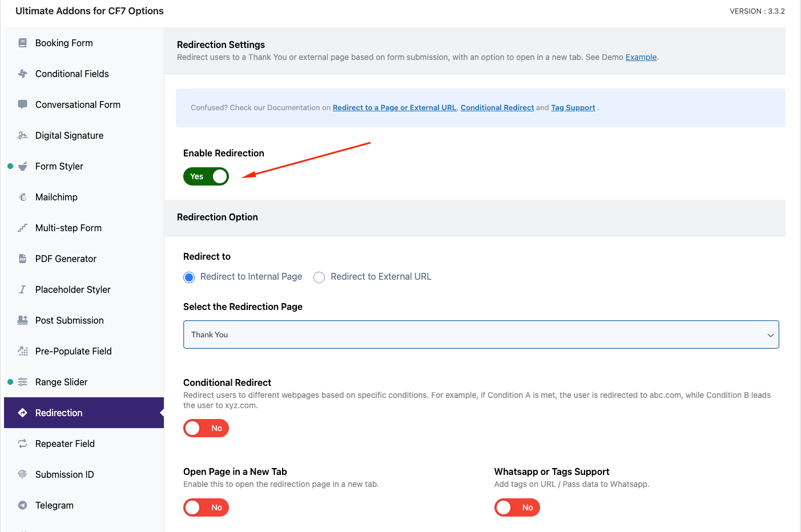Image resolution: width=801 pixels, height=532 pixels.
Task: Open Conditional Fields settings via its icon
Action: tap(23, 73)
